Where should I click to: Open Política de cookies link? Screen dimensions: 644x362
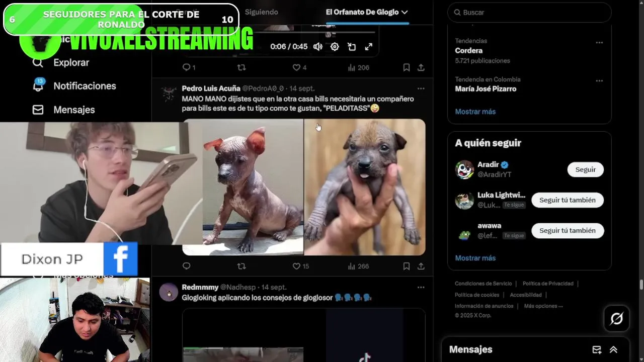point(477,295)
